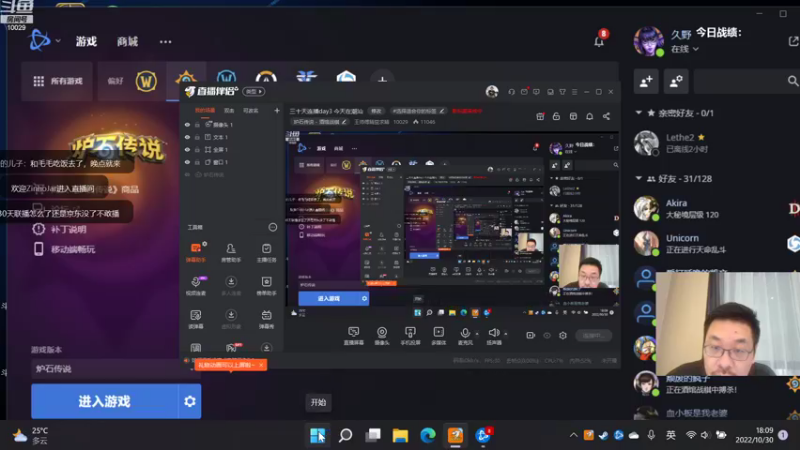Click the friends search field
The height and width of the screenshot is (450, 800).
[746, 81]
